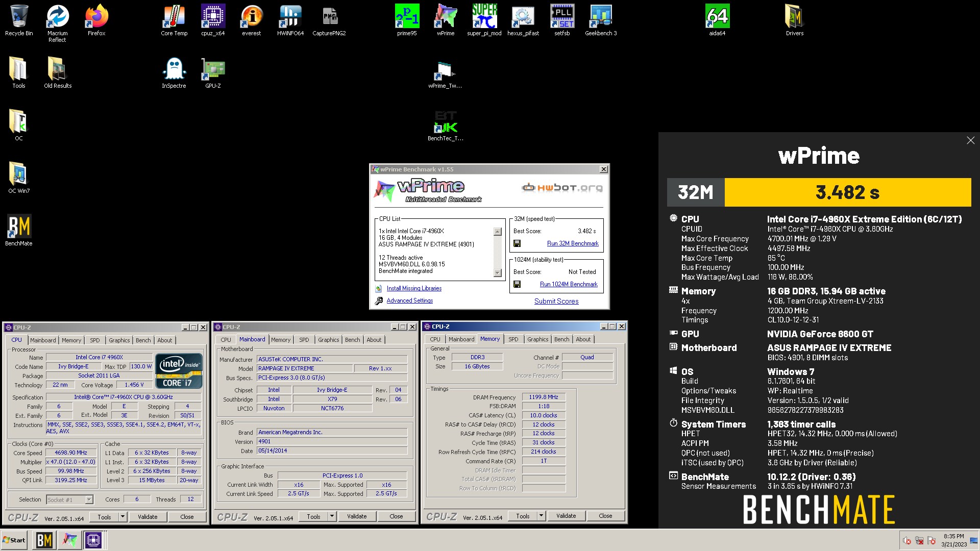Click Validate in Mainboard window
The width and height of the screenshot is (980, 551).
357,516
